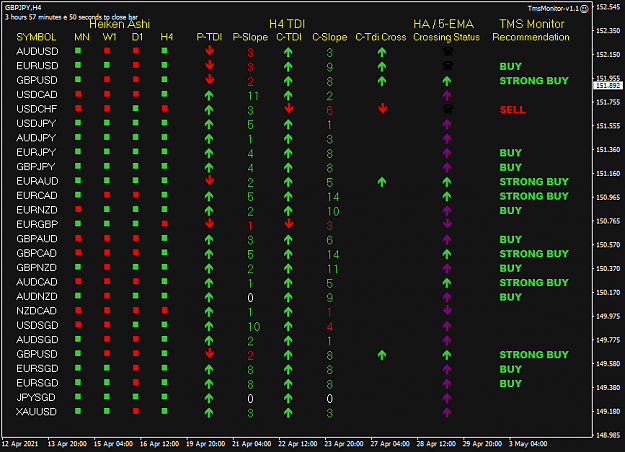Image resolution: width=625 pixels, height=452 pixels.
Task: Click the 3 May 04:00 time label
Action: pos(528,444)
